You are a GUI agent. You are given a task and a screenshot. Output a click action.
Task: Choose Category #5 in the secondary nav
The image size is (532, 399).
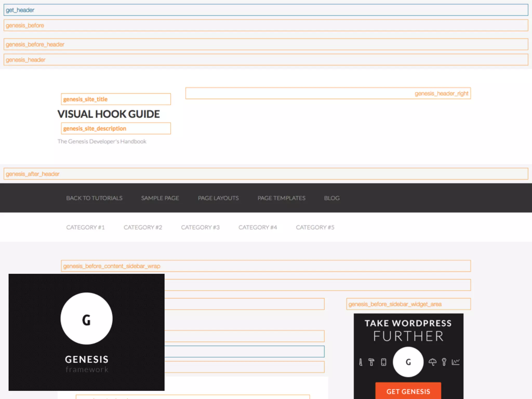(315, 228)
